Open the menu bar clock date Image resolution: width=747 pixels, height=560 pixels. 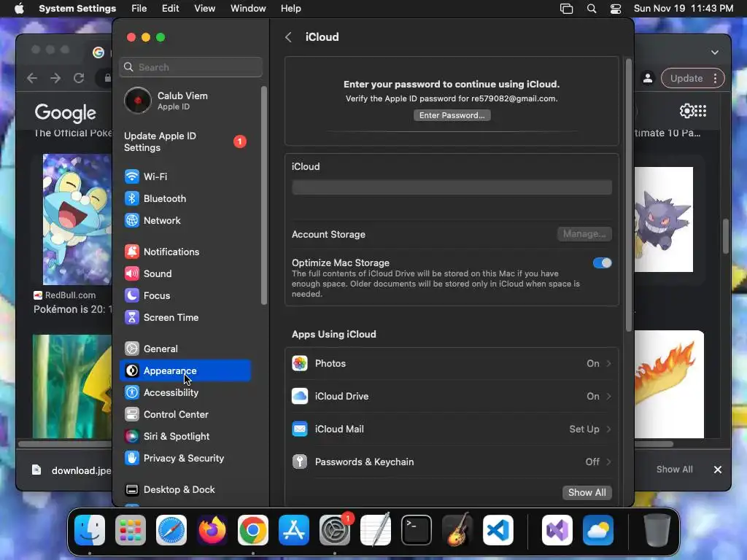[683, 9]
